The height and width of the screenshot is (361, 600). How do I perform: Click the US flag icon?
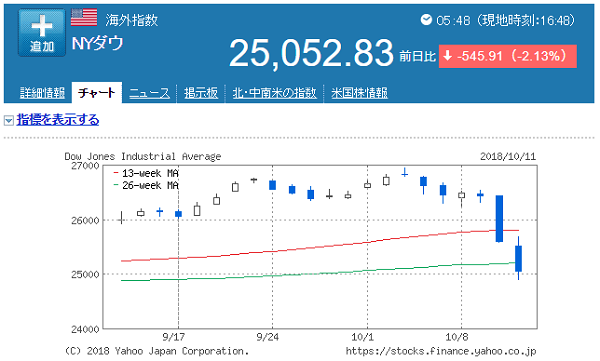(x=84, y=18)
